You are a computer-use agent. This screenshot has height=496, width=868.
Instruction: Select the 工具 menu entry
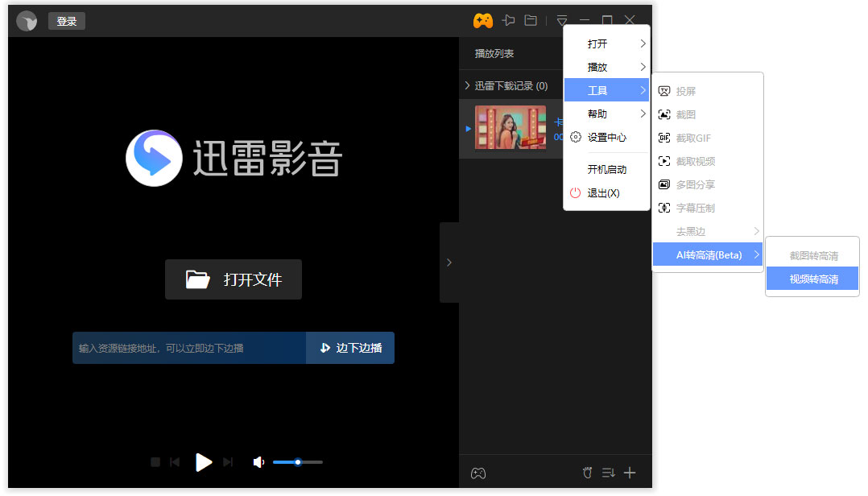607,90
